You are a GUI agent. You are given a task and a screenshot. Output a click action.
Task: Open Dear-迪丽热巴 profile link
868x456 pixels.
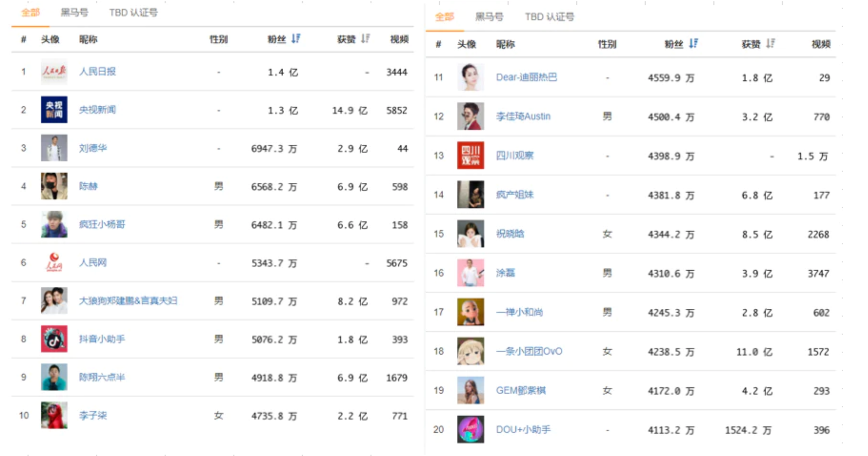pos(526,77)
